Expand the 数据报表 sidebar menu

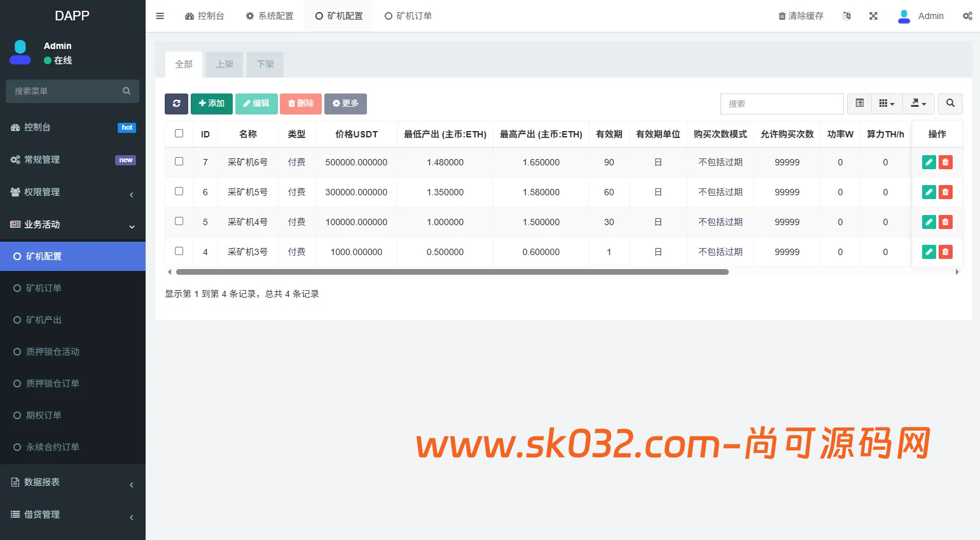click(x=72, y=482)
